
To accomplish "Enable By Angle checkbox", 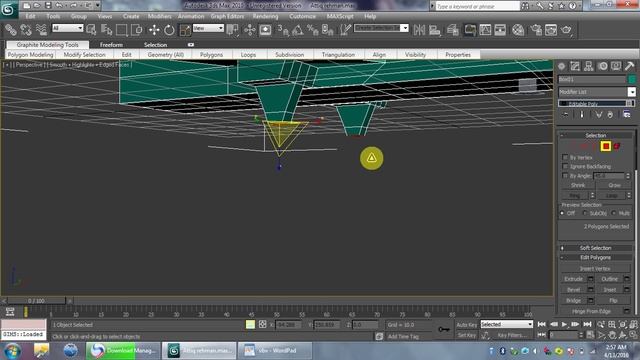I will [x=565, y=176].
